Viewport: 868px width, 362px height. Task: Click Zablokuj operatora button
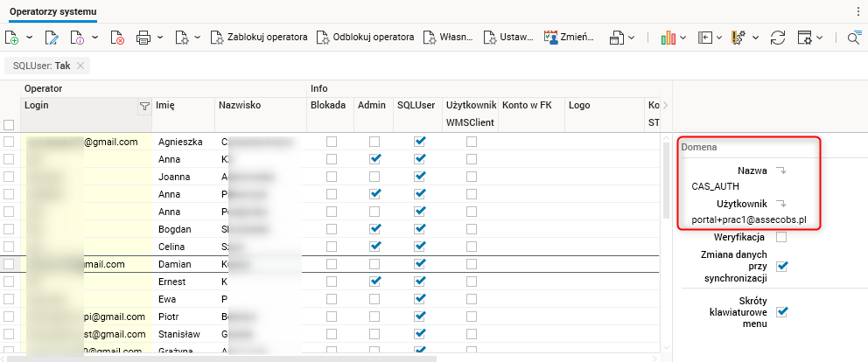coord(259,38)
